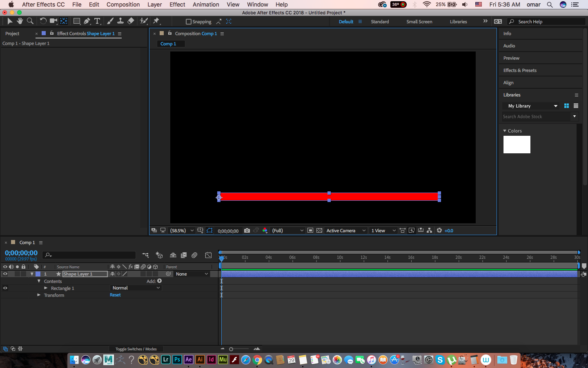Viewport: 588px width, 368px height.
Task: Switch to the Standard workspace
Action: click(380, 22)
